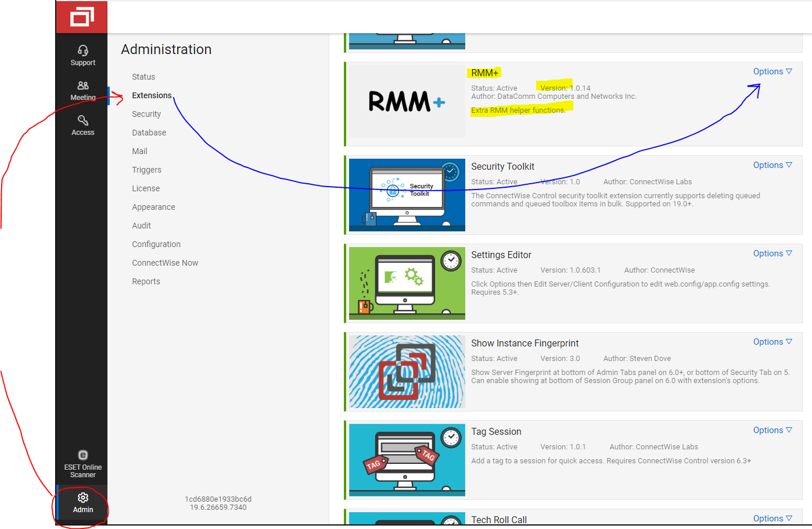The image size is (812, 529).
Task: Expand Options dropdown for RMM+
Action: coord(772,72)
